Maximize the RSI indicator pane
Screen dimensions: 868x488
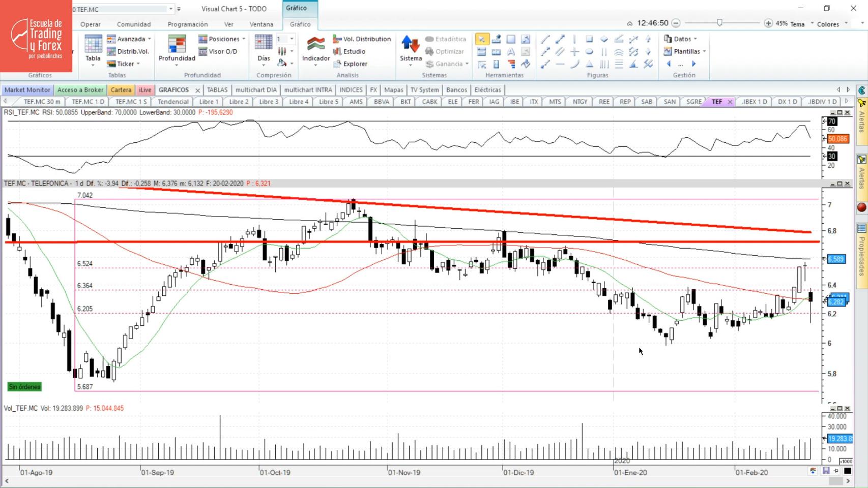click(x=840, y=112)
